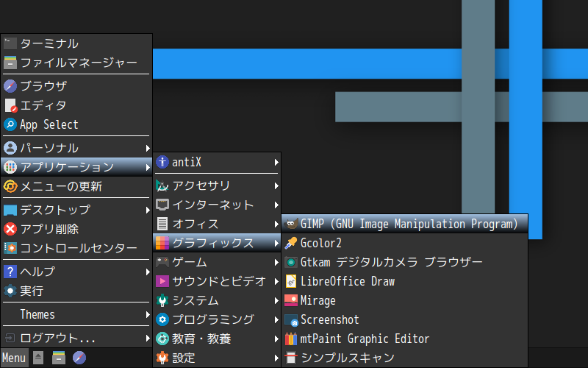
Task: Click the refresh icon beside メニューの更新
Action: click(10, 186)
